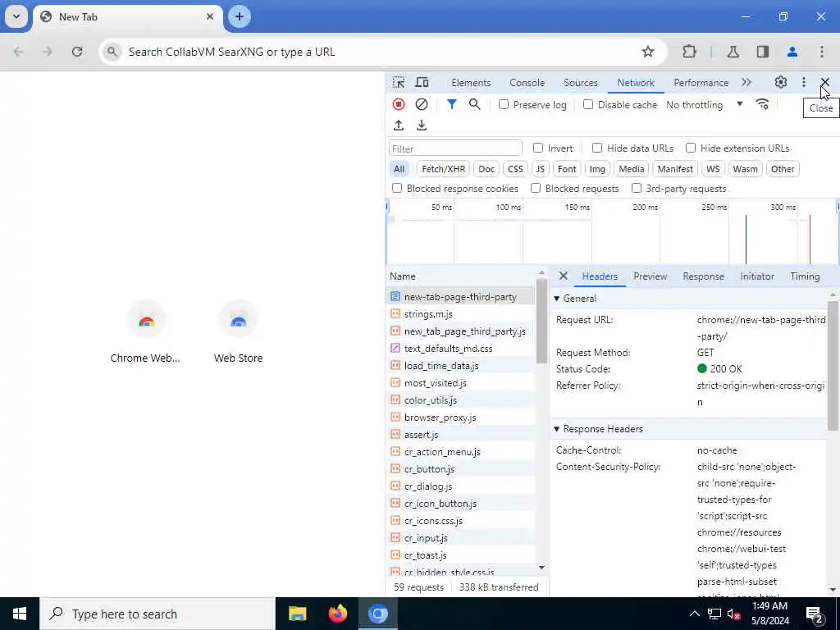Export HAR file download icon
Screen dimensions: 840x630
point(422,126)
